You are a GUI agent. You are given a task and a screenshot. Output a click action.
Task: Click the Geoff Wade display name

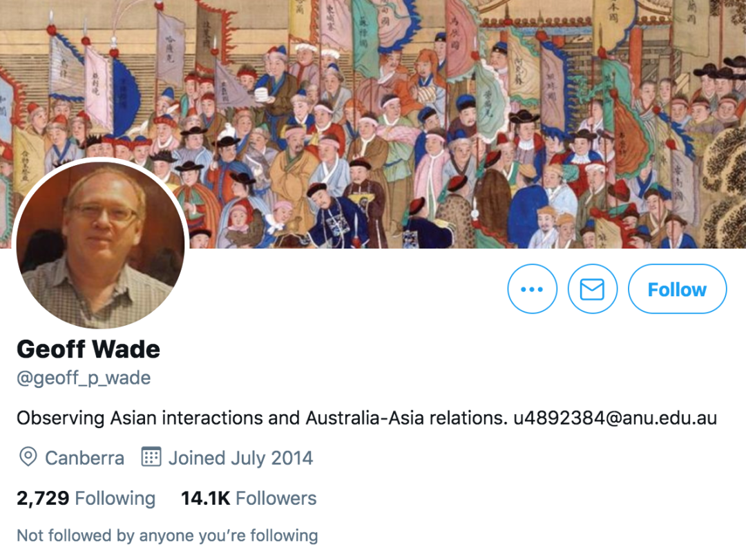(x=88, y=349)
